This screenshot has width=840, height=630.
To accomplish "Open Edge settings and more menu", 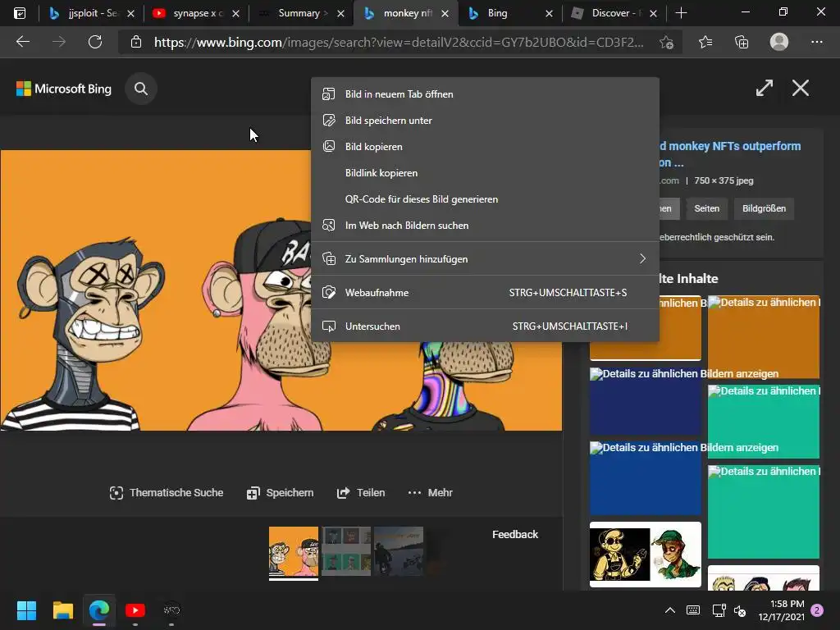I will point(816,42).
